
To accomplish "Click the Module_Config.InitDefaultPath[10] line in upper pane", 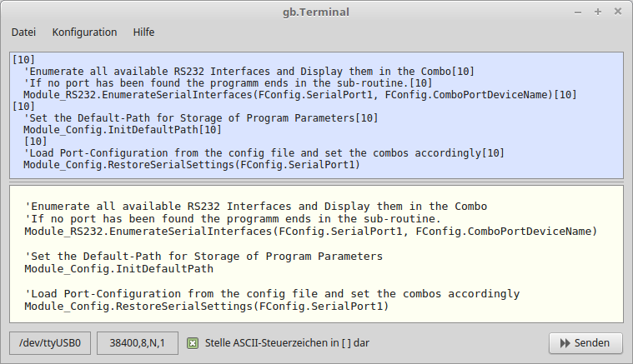I will [x=121, y=130].
